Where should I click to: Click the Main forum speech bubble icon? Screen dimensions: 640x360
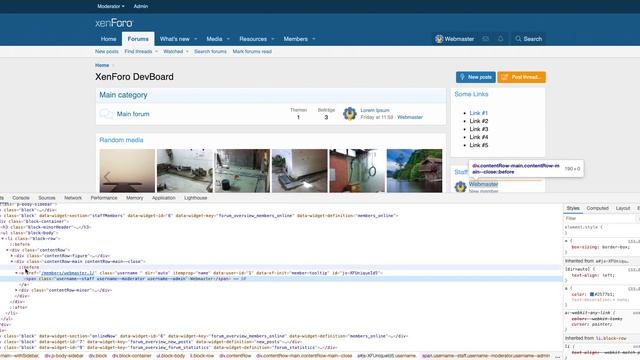point(106,114)
